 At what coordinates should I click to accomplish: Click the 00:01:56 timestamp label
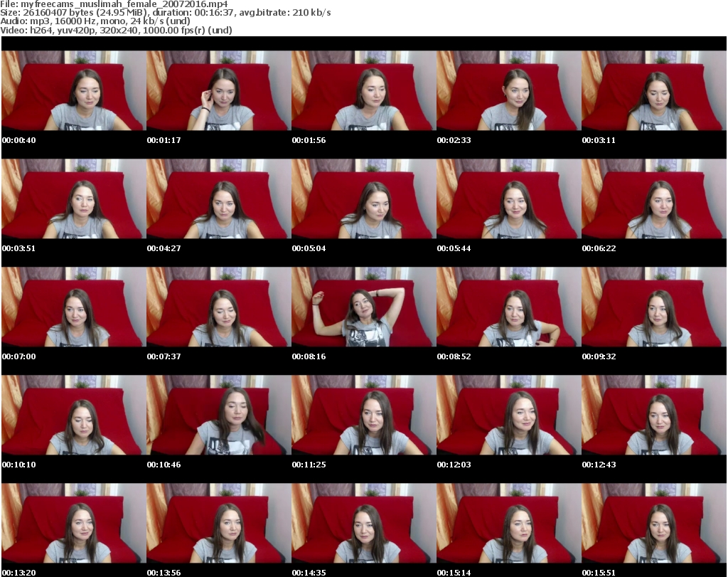(x=309, y=140)
